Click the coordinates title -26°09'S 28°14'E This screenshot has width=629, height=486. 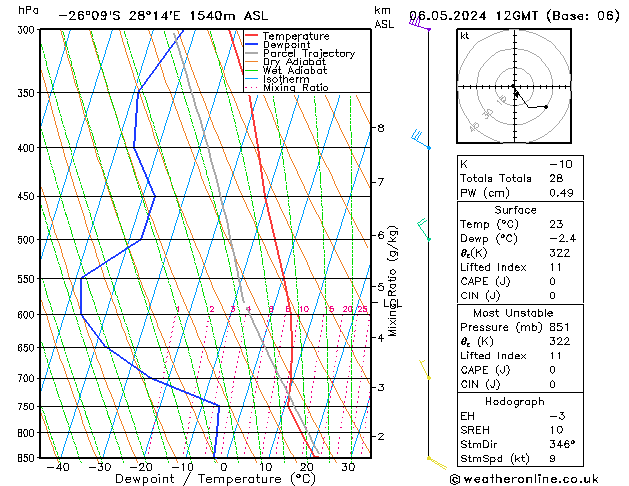coord(120,16)
